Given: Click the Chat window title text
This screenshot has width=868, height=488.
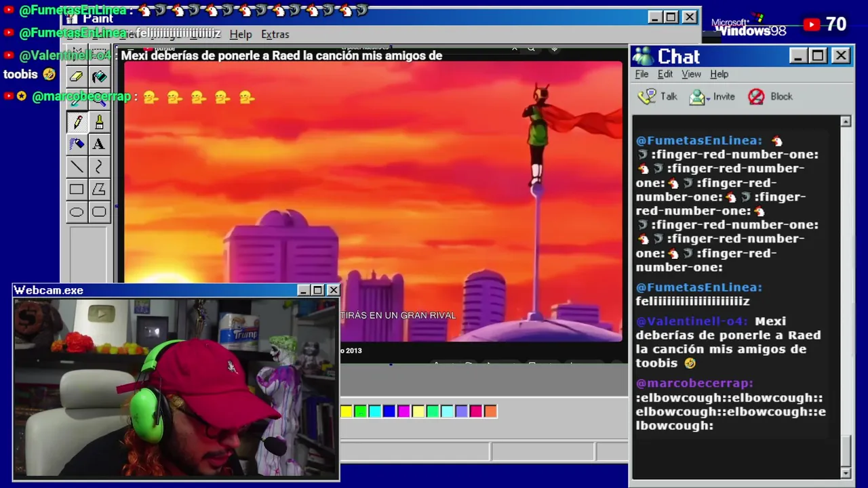Looking at the screenshot, I should coord(678,56).
